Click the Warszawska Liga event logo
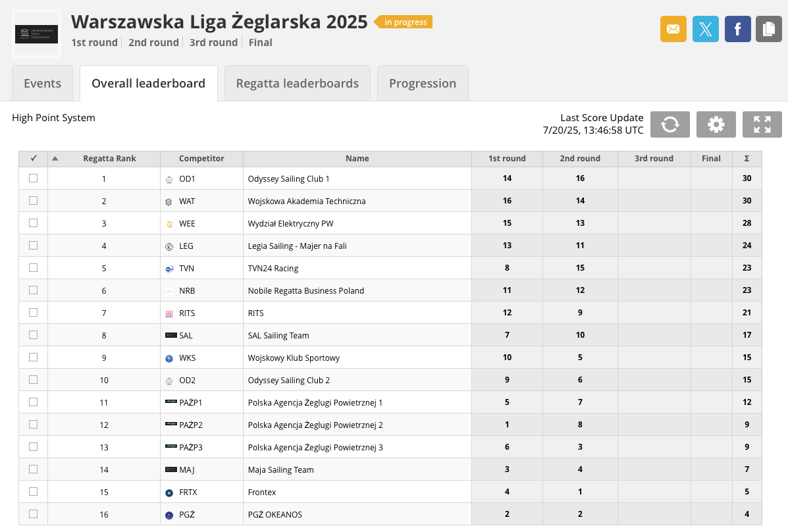The image size is (788, 532). (36, 34)
